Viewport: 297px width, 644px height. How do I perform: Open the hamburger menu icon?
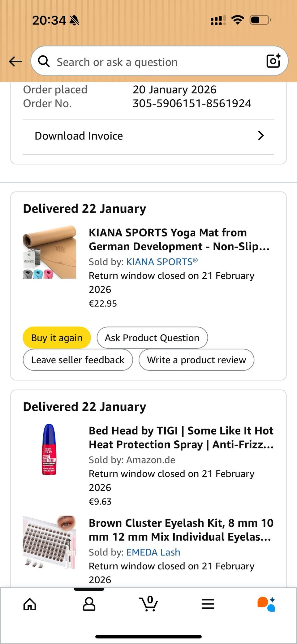[x=208, y=604]
